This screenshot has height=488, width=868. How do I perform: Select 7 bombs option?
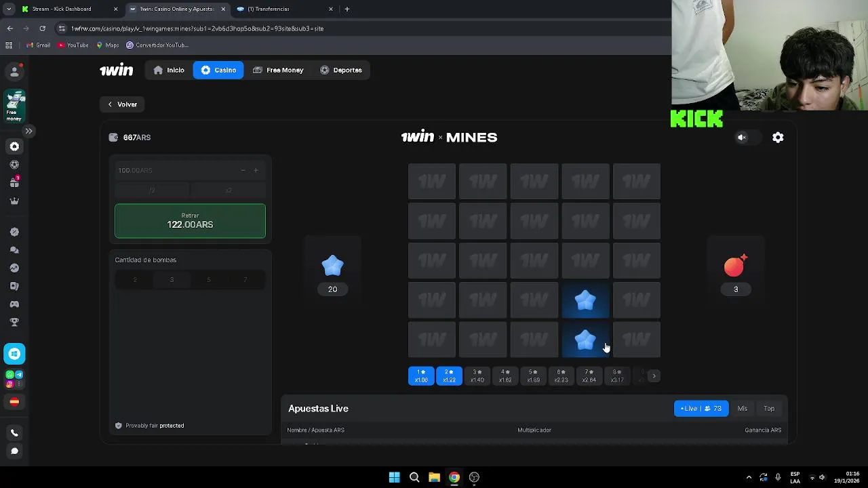point(245,280)
